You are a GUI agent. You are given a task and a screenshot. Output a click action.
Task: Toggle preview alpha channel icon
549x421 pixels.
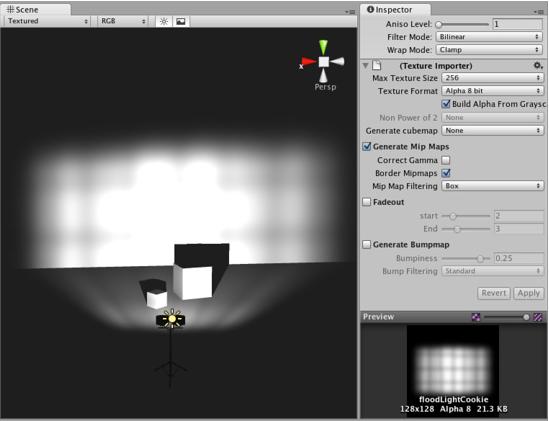point(476,317)
